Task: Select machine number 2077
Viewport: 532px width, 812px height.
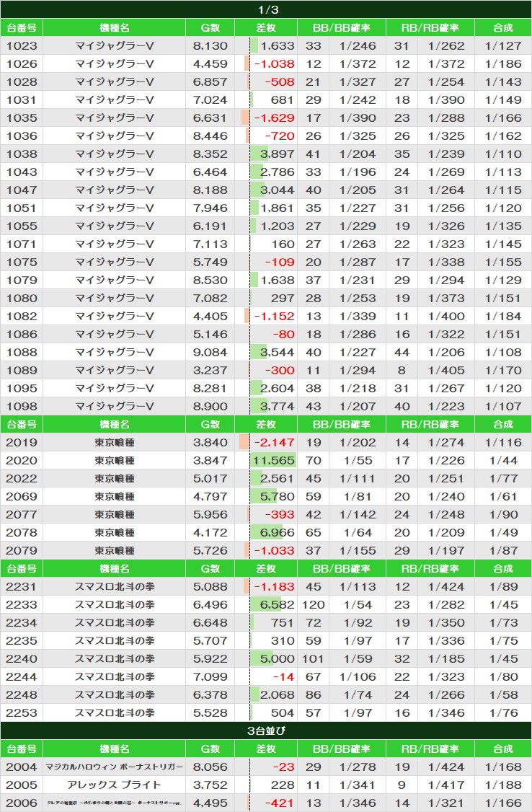Action: (x=22, y=515)
